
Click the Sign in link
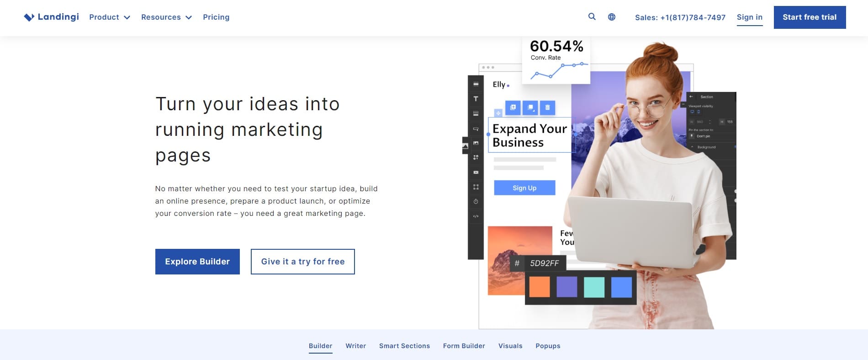click(x=750, y=17)
